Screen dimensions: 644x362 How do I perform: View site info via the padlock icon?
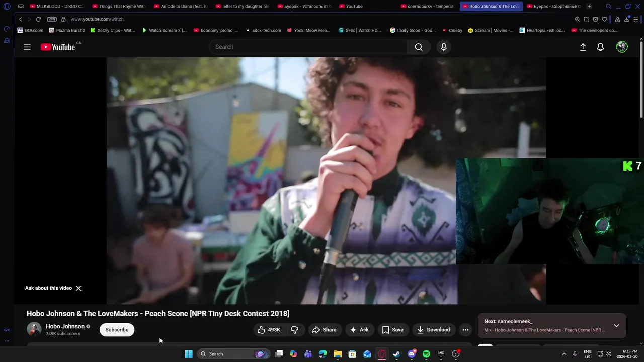pyautogui.click(x=63, y=19)
